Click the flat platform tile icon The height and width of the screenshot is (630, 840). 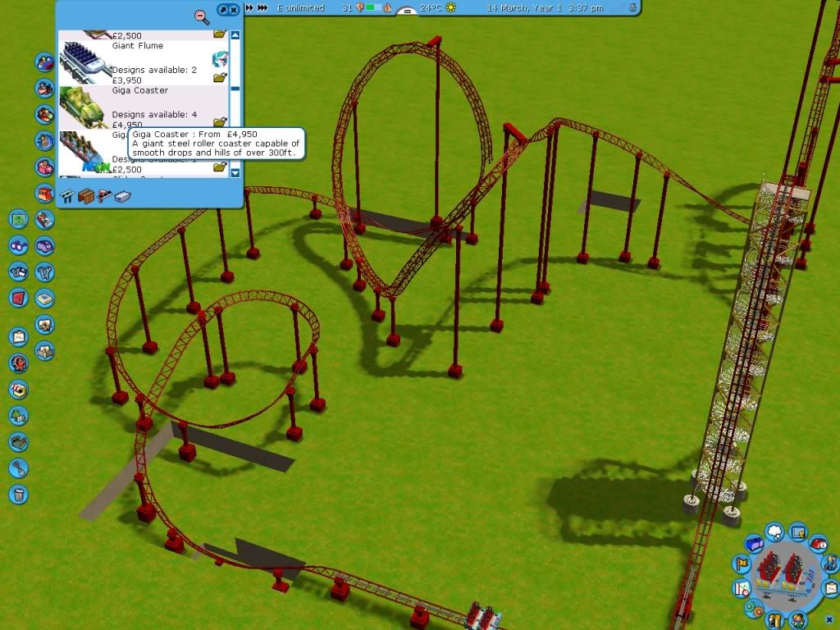point(45,299)
